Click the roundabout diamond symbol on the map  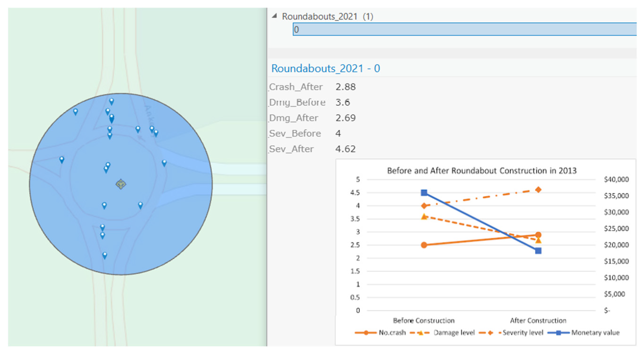click(x=121, y=184)
